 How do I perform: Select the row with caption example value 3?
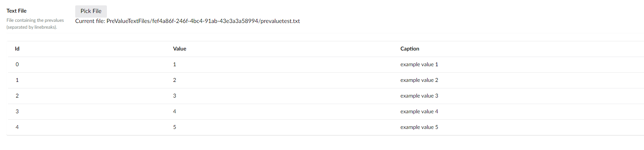click(x=326, y=96)
